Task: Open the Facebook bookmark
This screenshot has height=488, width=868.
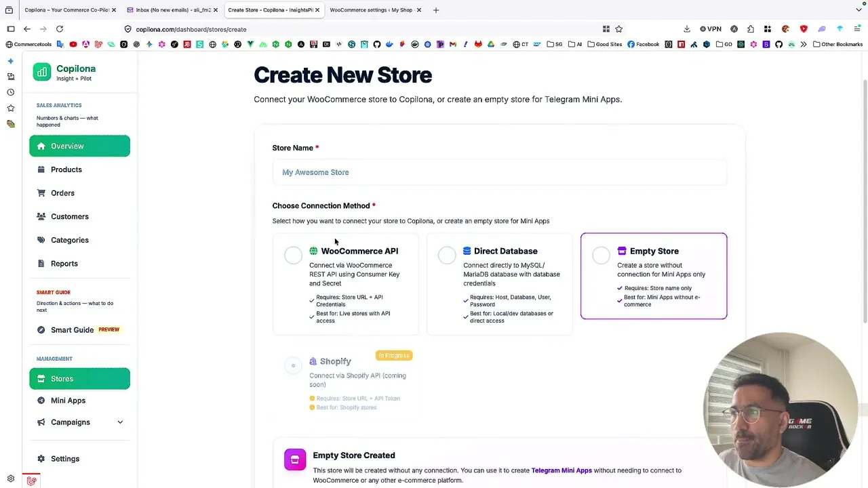Action: coord(644,45)
